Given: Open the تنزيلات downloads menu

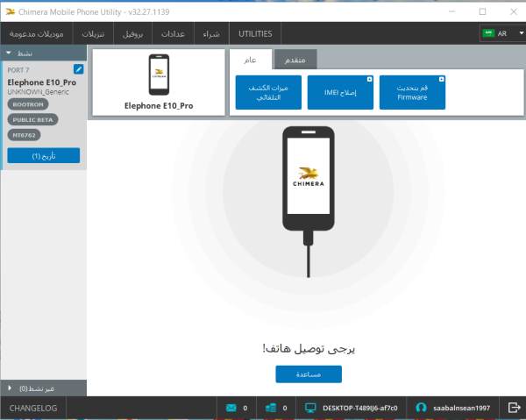Looking at the screenshot, I should [93, 33].
